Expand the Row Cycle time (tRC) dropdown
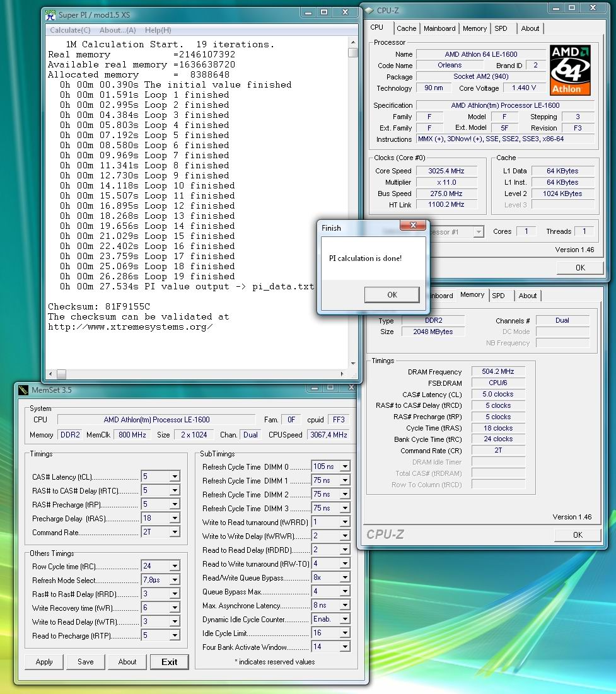The width and height of the screenshot is (616, 694). 175,566
